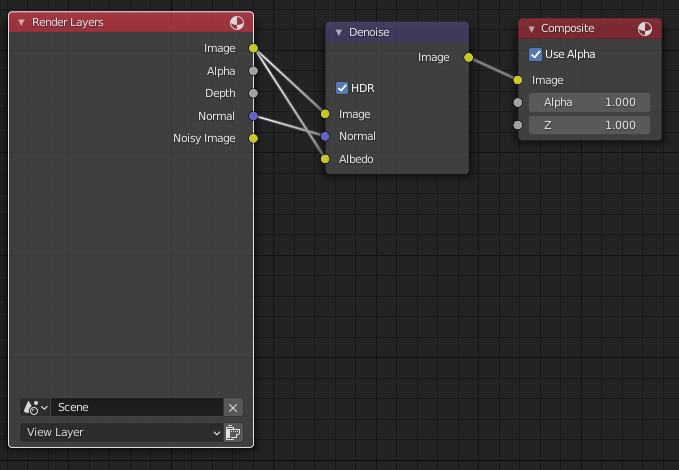Click Composite Image input socket

coord(518,80)
